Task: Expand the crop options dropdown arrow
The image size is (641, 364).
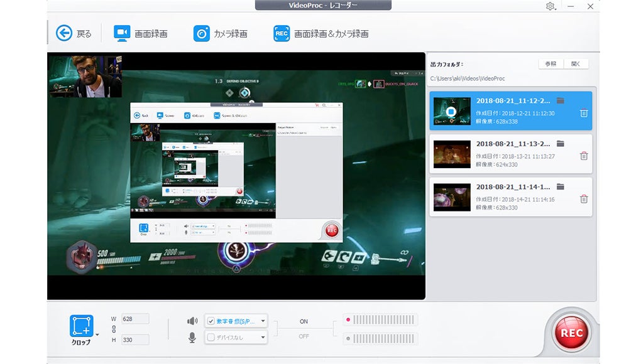Action: [x=97, y=335]
